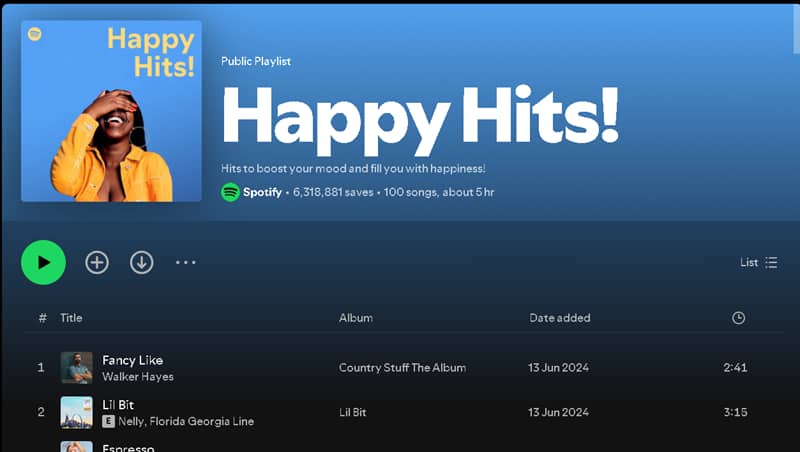800x452 pixels.
Task: Open the three-dot more options menu
Action: [x=186, y=262]
